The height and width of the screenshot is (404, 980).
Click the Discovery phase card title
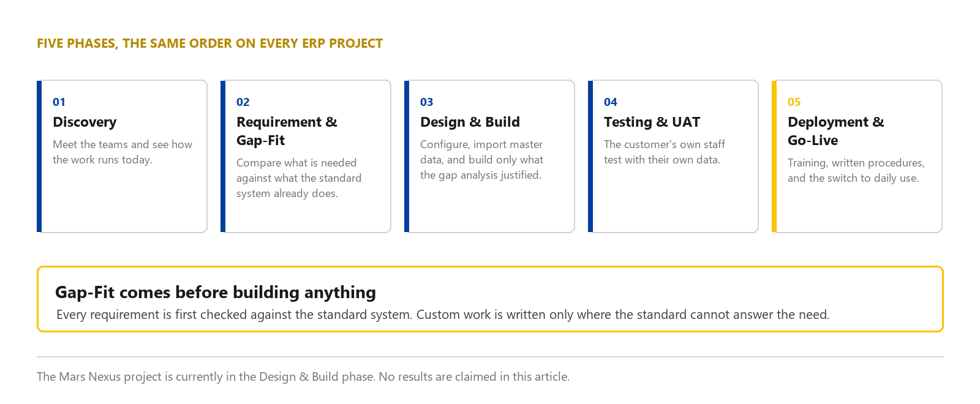tap(85, 122)
